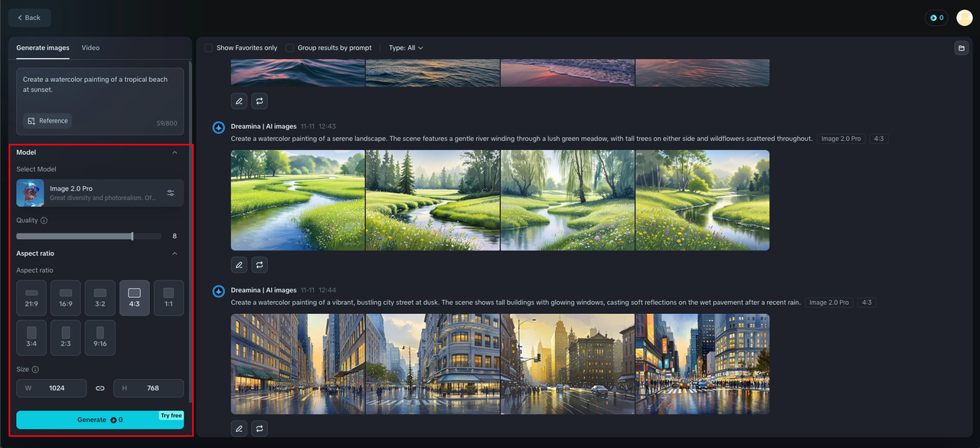Enable Show Favorites only checkbox
This screenshot has height=448, width=980.
208,47
